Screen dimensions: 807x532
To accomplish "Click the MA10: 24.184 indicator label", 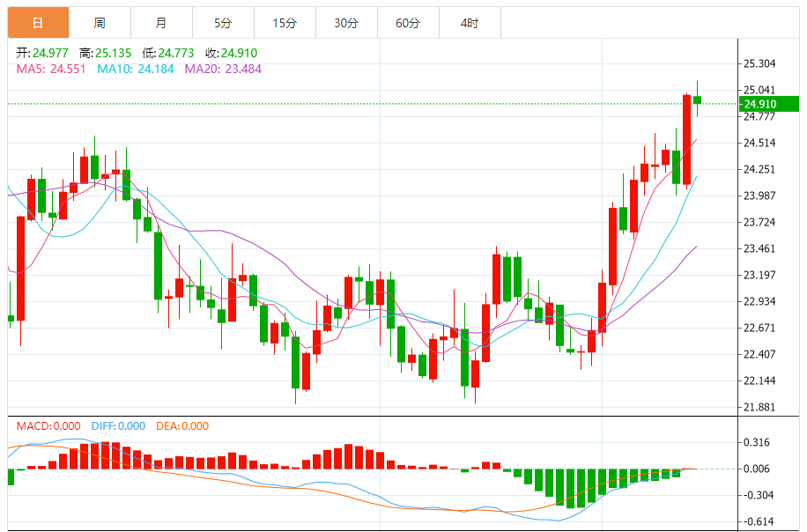I will click(x=136, y=69).
